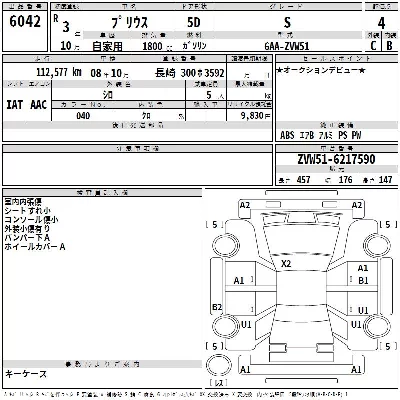The height and width of the screenshot is (400, 400).
Task: Click the ABS equipment label
Action: click(x=287, y=135)
